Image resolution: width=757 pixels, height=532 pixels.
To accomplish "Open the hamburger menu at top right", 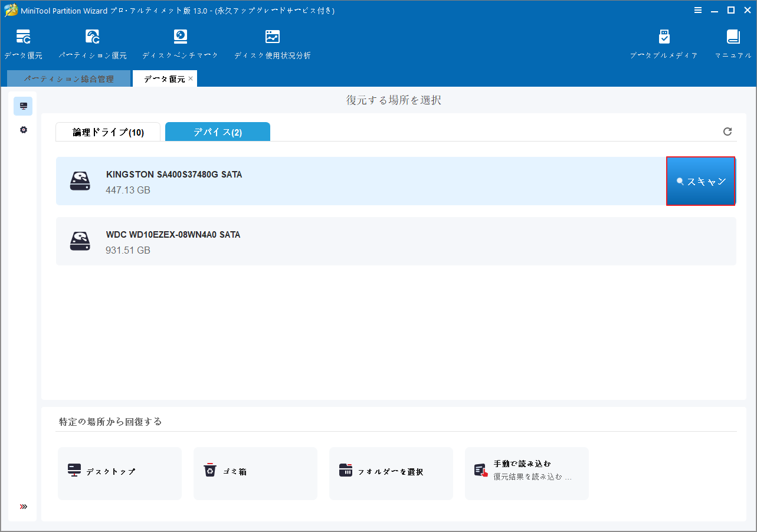I will coord(698,10).
